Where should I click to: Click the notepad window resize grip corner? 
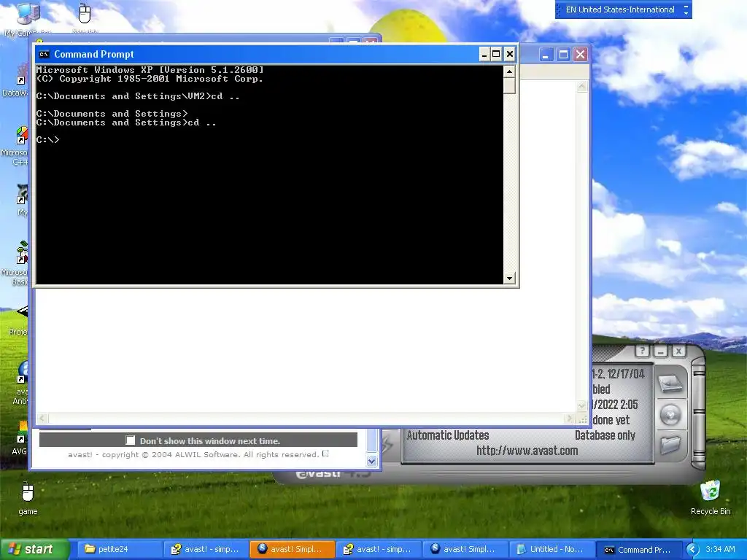[x=582, y=419]
